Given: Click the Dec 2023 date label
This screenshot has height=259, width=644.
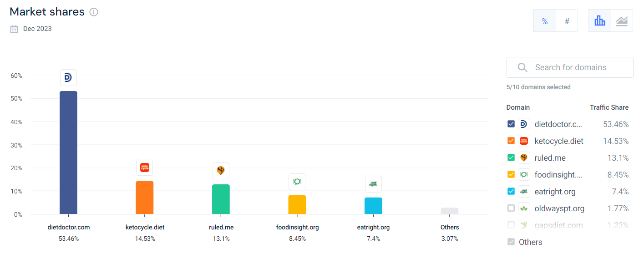Looking at the screenshot, I should [37, 29].
